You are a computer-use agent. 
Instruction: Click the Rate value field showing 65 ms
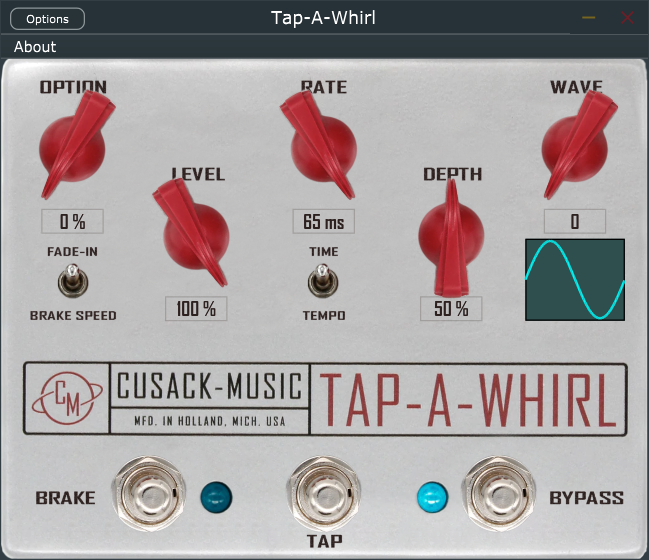click(x=324, y=221)
